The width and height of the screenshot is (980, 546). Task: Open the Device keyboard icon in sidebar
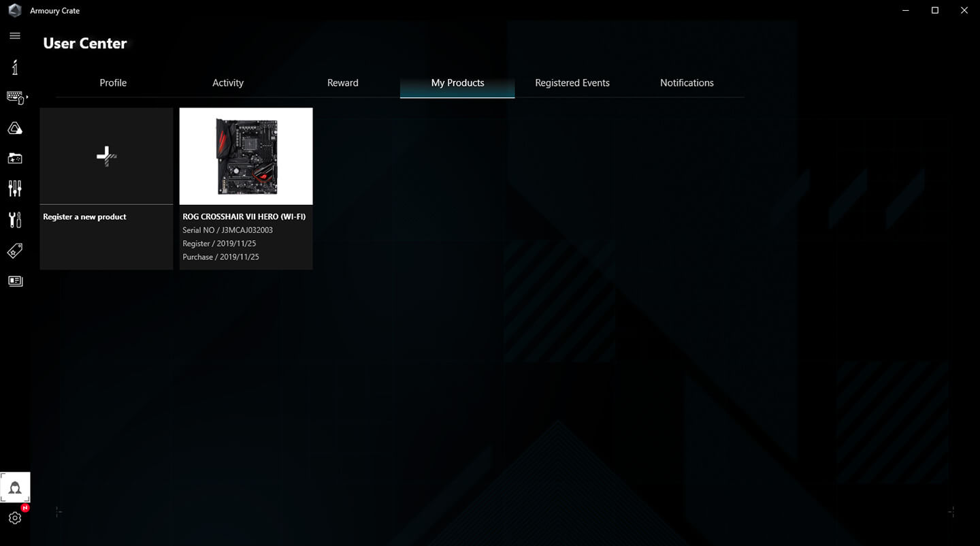click(x=15, y=97)
